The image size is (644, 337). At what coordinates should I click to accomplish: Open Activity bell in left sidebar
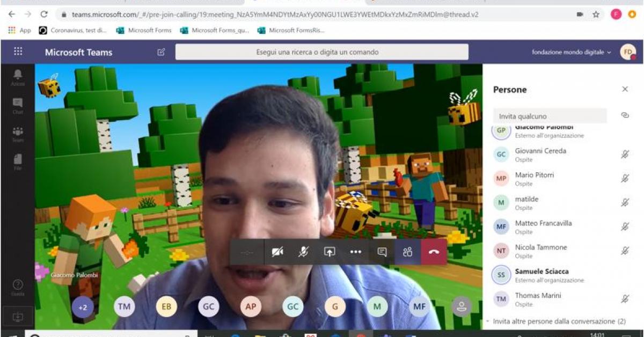18,77
